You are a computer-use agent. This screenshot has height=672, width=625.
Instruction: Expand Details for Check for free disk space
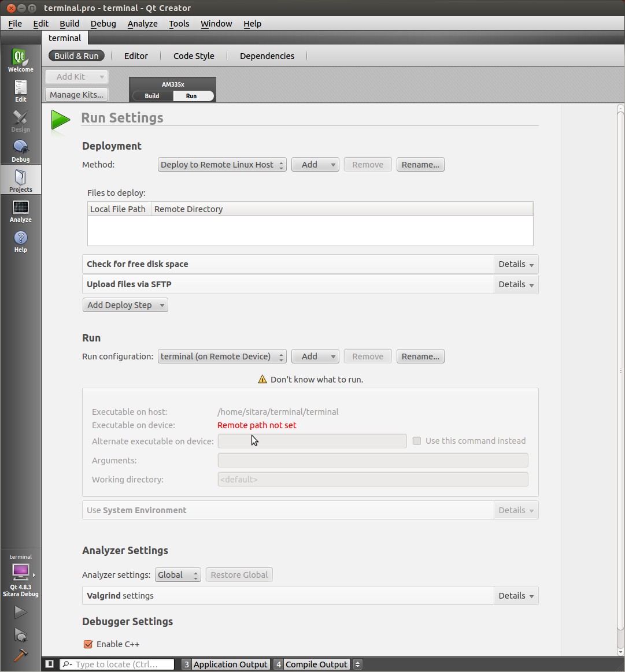pos(516,264)
